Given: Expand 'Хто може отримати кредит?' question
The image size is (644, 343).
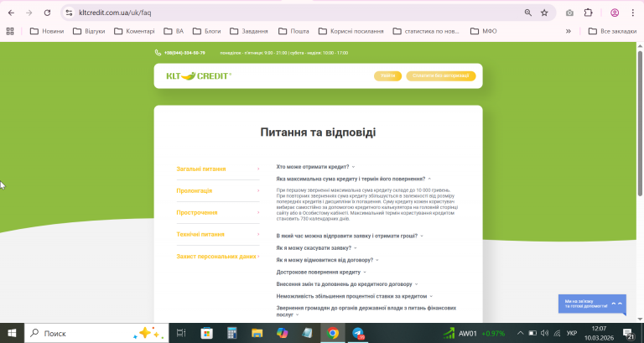Looking at the screenshot, I should [315, 167].
